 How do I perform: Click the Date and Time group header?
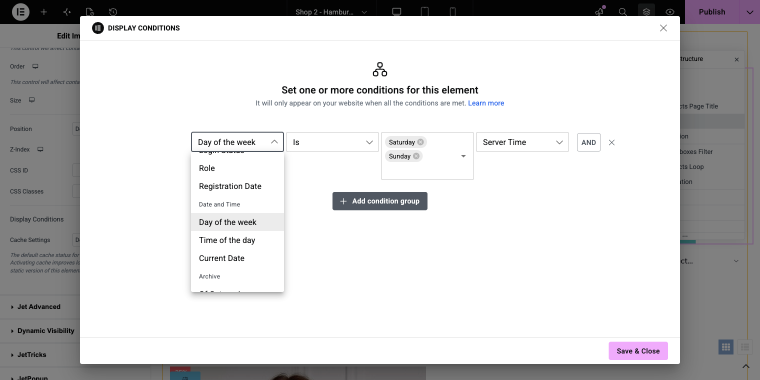click(x=220, y=205)
